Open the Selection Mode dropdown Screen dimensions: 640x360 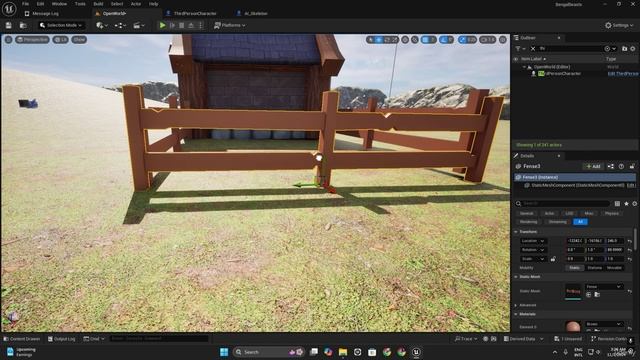pos(61,25)
